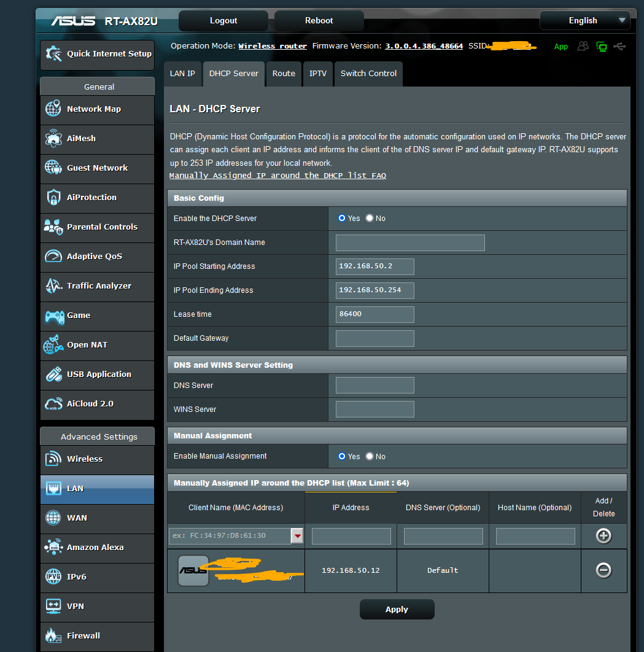Select No for Enable Manual Assignment
This screenshot has height=652, width=644.
coord(370,456)
